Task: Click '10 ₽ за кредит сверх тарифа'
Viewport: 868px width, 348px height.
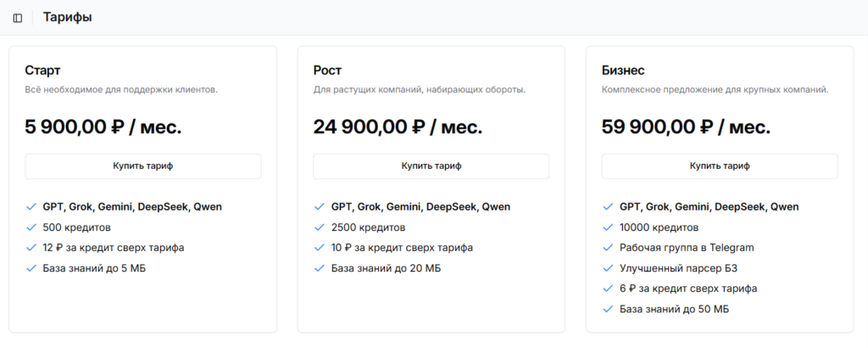Action: coord(402,248)
